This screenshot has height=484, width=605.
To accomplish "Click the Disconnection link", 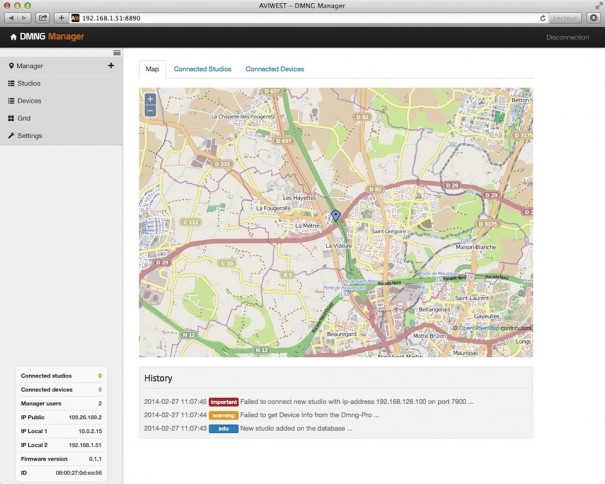I will click(567, 37).
